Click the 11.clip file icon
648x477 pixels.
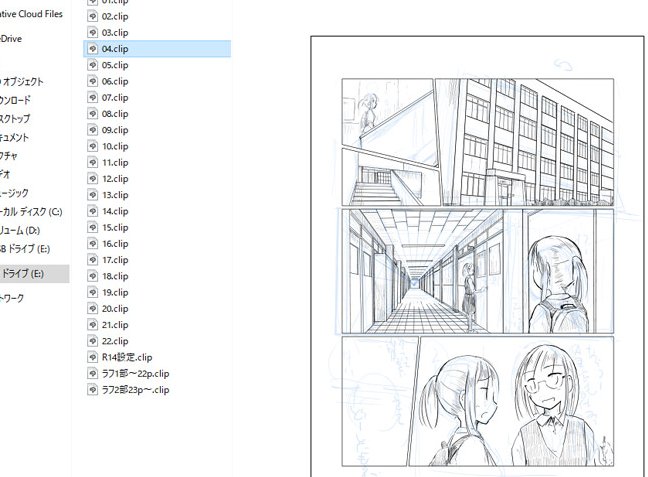pyautogui.click(x=93, y=162)
